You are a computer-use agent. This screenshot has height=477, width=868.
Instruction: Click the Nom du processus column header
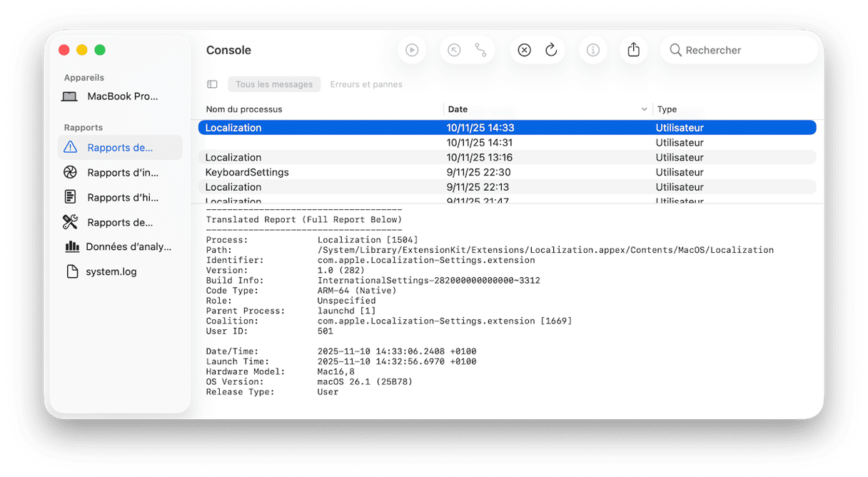pos(244,109)
